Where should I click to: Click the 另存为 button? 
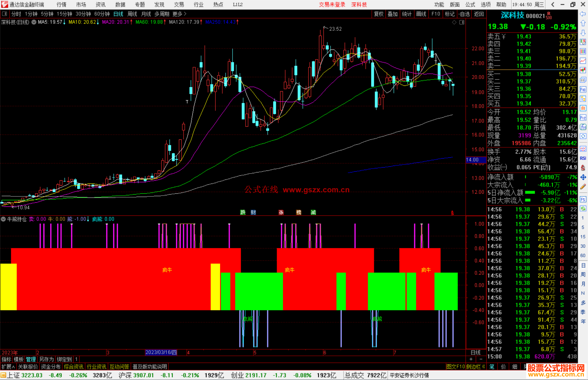pos(47,359)
